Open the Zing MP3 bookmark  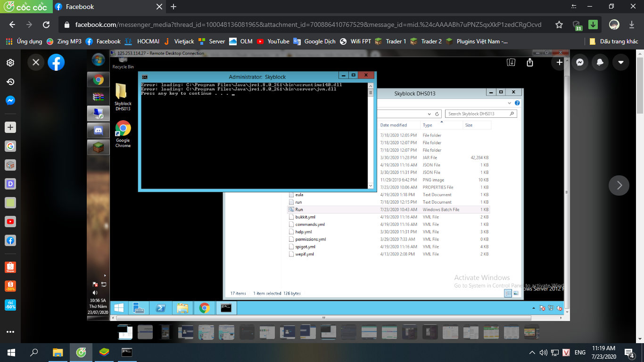click(x=64, y=41)
